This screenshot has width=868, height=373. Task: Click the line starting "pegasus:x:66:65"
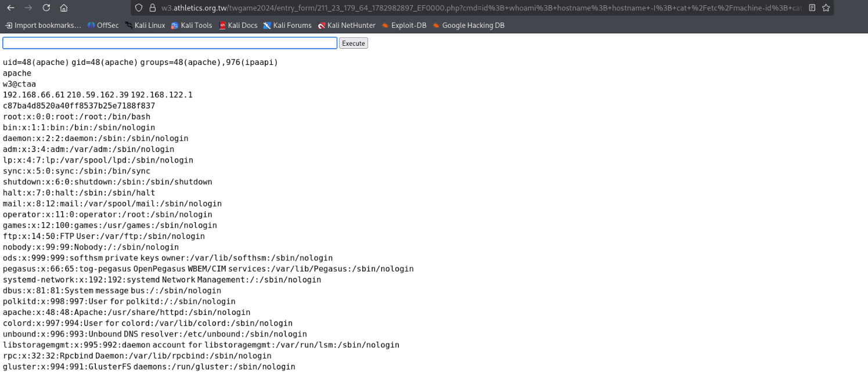208,269
